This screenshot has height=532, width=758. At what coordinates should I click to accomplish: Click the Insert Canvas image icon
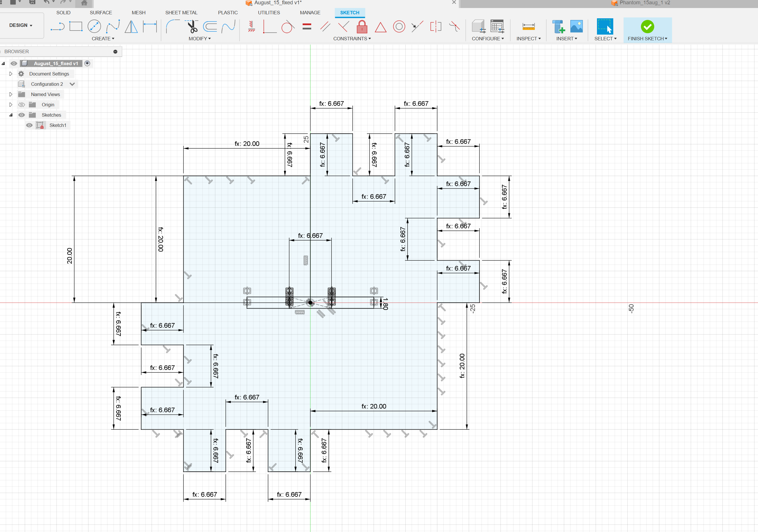(x=576, y=26)
